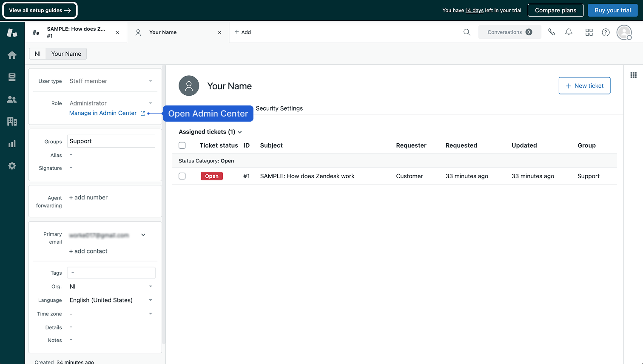Viewport: 643px width, 364px height.
Task: Open the help question mark icon
Action: [606, 32]
